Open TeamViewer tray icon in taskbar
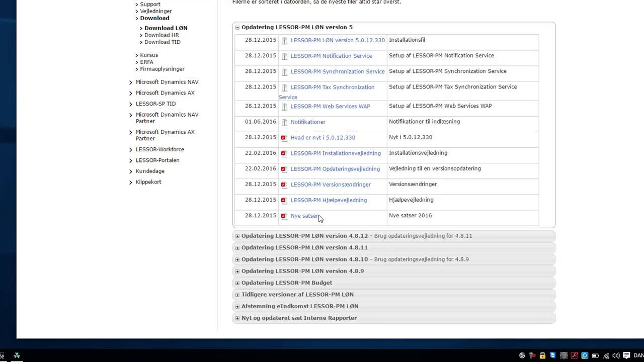The width and height of the screenshot is (644, 362). (x=553, y=355)
